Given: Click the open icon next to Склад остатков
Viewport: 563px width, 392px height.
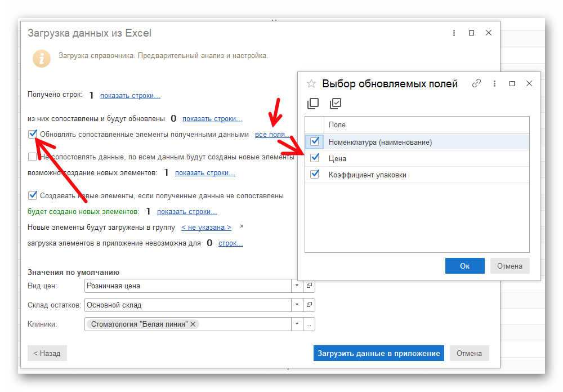Looking at the screenshot, I should [309, 305].
